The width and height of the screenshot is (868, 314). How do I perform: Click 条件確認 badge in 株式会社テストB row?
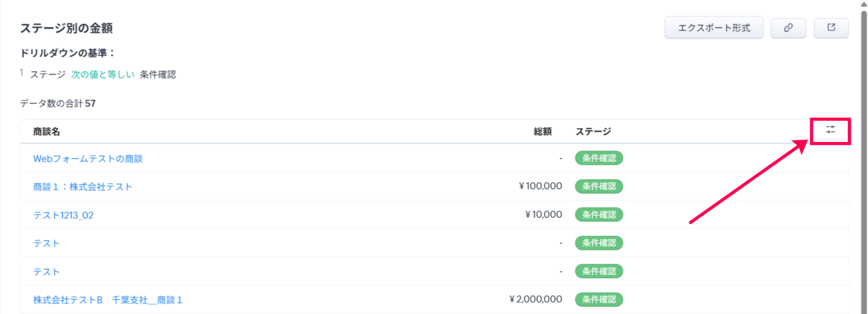[599, 299]
